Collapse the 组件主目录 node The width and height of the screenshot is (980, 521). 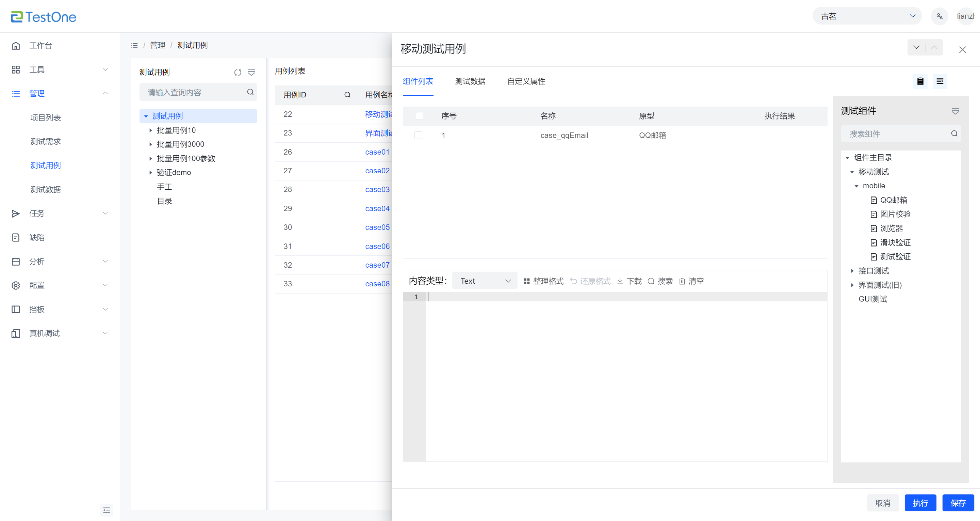[x=847, y=158]
